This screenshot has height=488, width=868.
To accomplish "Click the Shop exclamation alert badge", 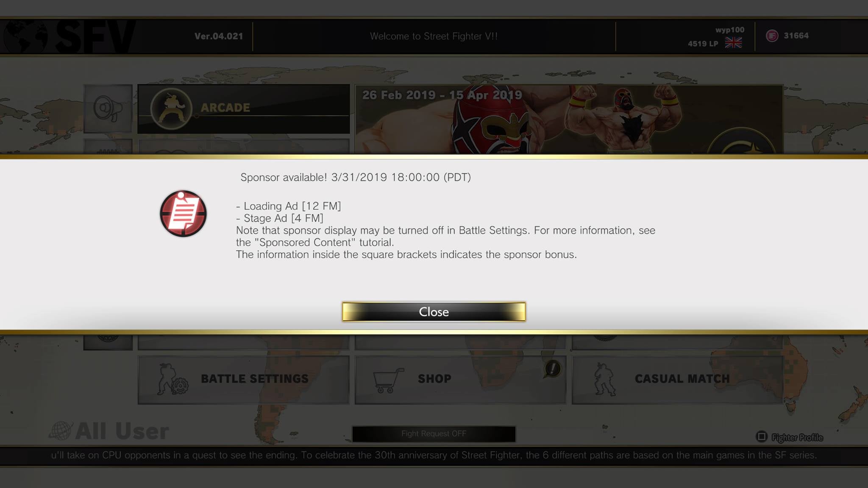I will click(552, 369).
